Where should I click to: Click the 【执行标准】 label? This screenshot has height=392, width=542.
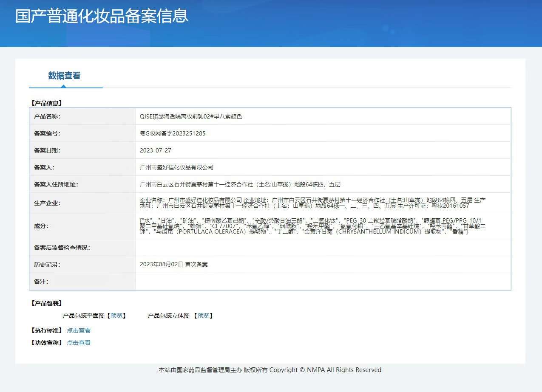pos(47,330)
